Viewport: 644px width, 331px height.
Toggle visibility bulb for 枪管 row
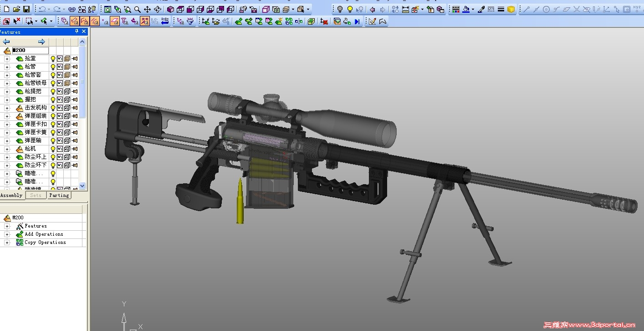tap(53, 67)
